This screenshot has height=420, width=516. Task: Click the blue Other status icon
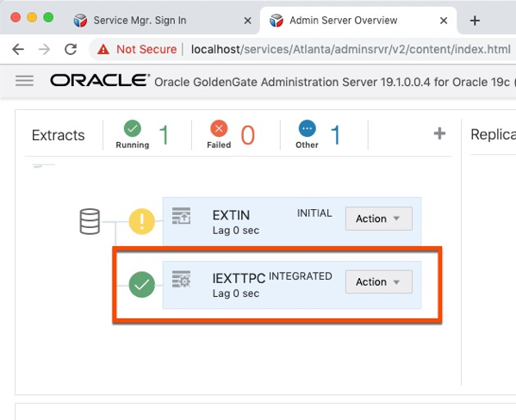point(307,128)
